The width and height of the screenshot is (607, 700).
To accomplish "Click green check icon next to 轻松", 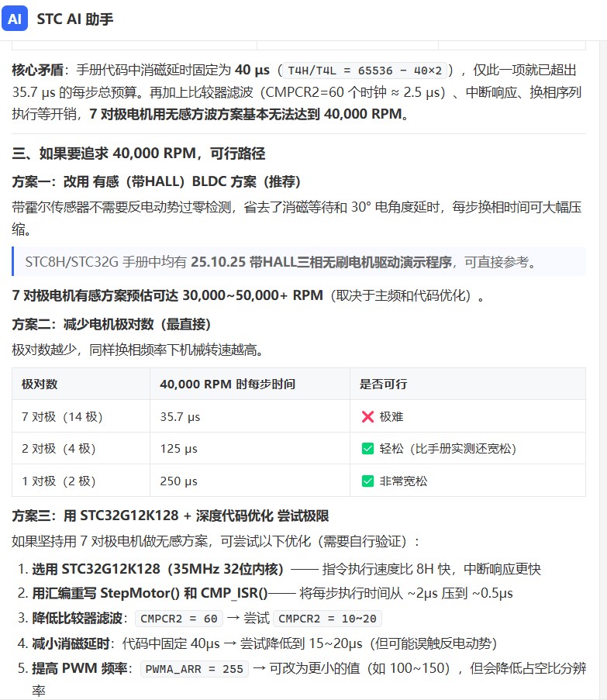I will pyautogui.click(x=367, y=449).
